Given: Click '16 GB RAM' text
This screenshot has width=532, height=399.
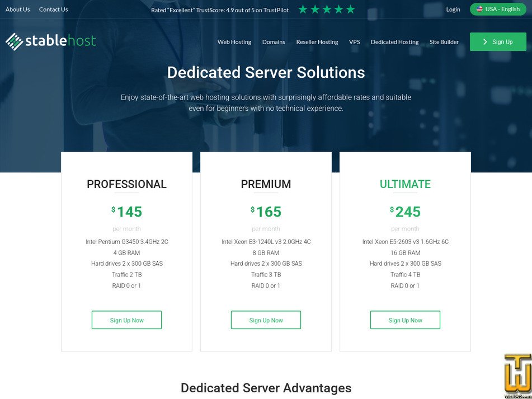Looking at the screenshot, I should pyautogui.click(x=405, y=252).
